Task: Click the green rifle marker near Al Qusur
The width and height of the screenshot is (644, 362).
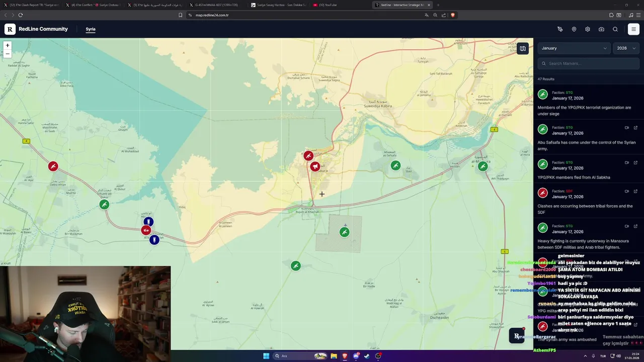Action: coord(104,205)
